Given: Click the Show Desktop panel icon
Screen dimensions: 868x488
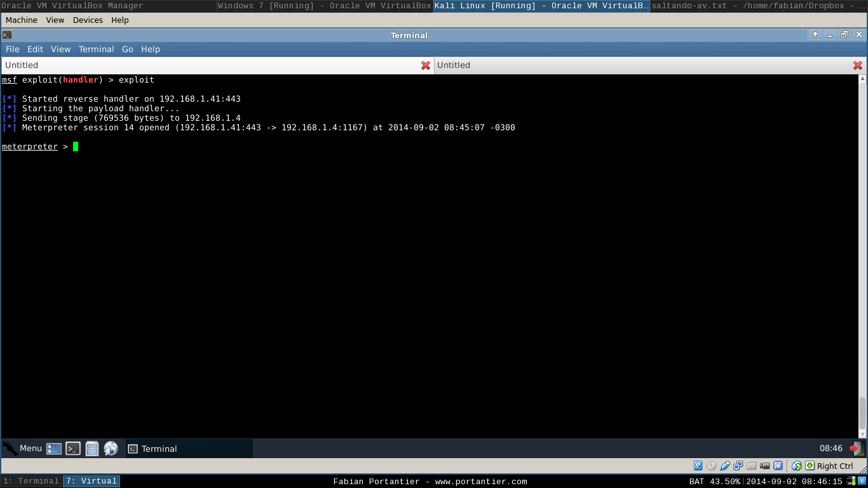Looking at the screenshot, I should click(x=54, y=449).
